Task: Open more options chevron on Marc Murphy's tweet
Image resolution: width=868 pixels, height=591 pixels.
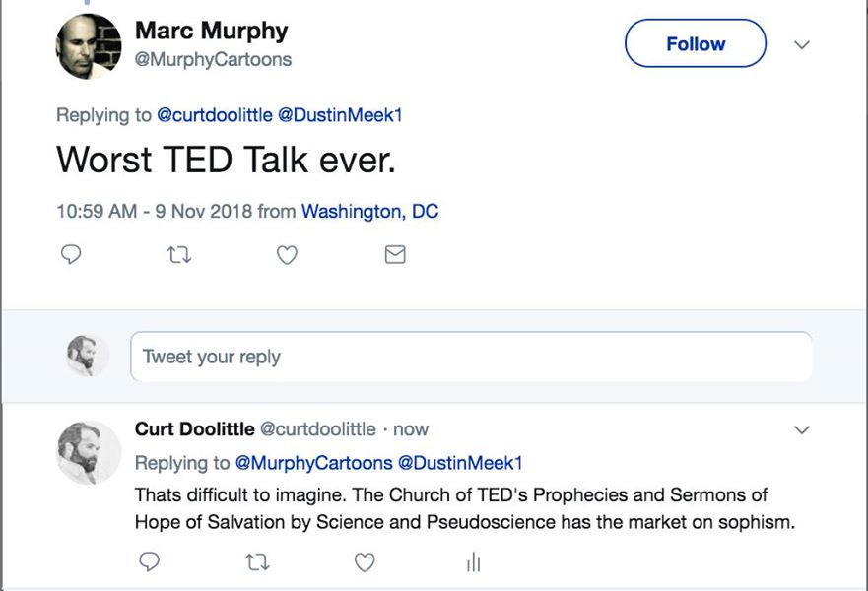Action: tap(802, 45)
